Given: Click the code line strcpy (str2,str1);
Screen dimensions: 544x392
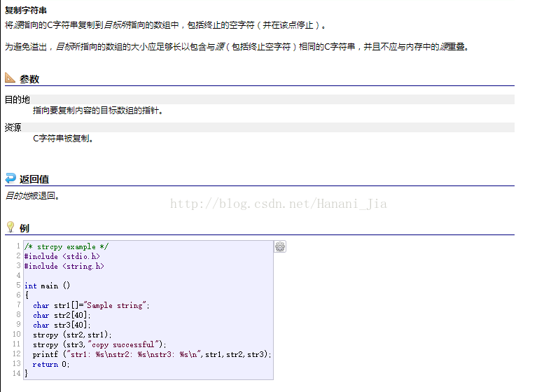Looking at the screenshot, I should click(x=72, y=335).
